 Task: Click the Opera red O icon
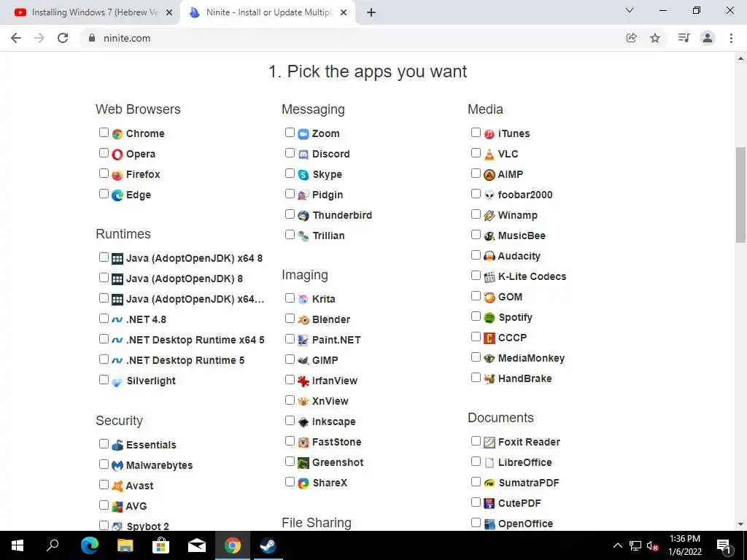point(117,155)
